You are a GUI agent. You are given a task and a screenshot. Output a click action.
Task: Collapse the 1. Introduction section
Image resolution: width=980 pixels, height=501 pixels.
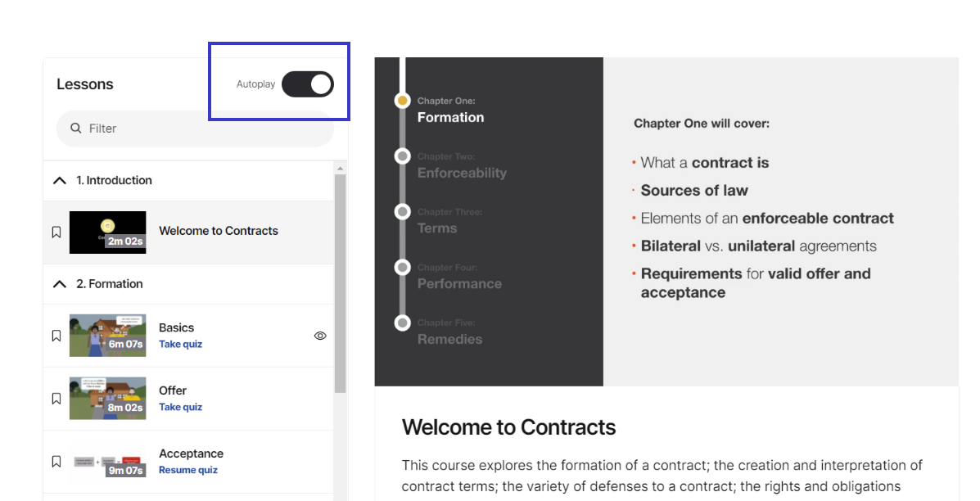click(x=60, y=181)
